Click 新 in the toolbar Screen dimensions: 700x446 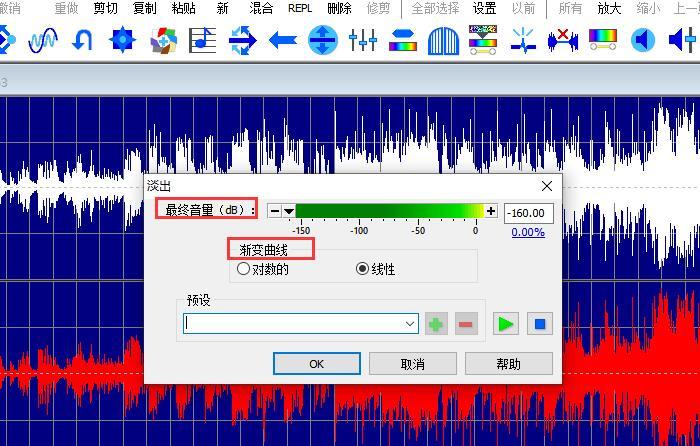click(222, 8)
